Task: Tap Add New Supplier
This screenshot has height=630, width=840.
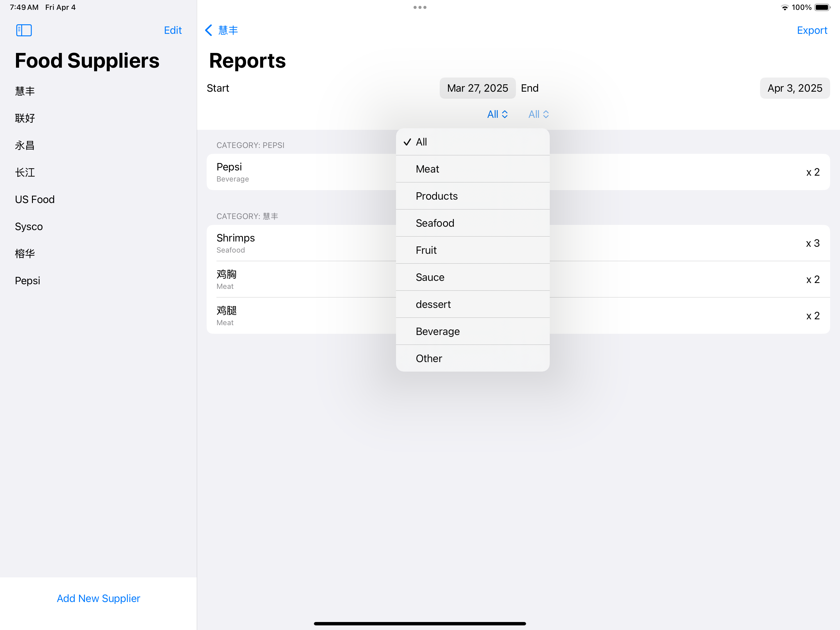Action: click(x=98, y=598)
